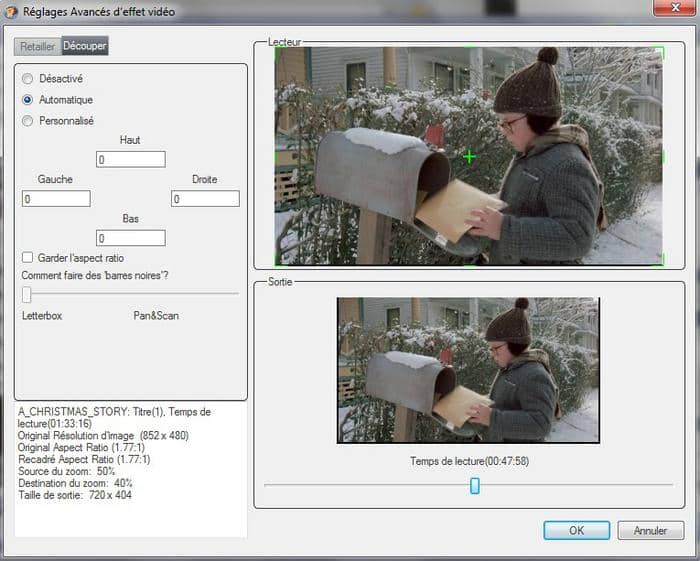Click the Haut crop value field
Screen dimensions: 700x561
(131, 159)
